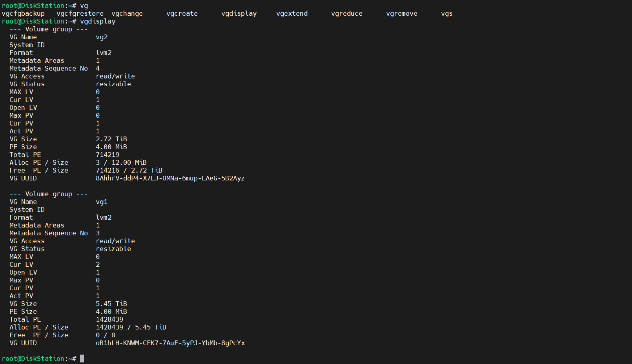Click the vgcreate completion suggestion
Screen dimensions: 632x364
(x=182, y=13)
